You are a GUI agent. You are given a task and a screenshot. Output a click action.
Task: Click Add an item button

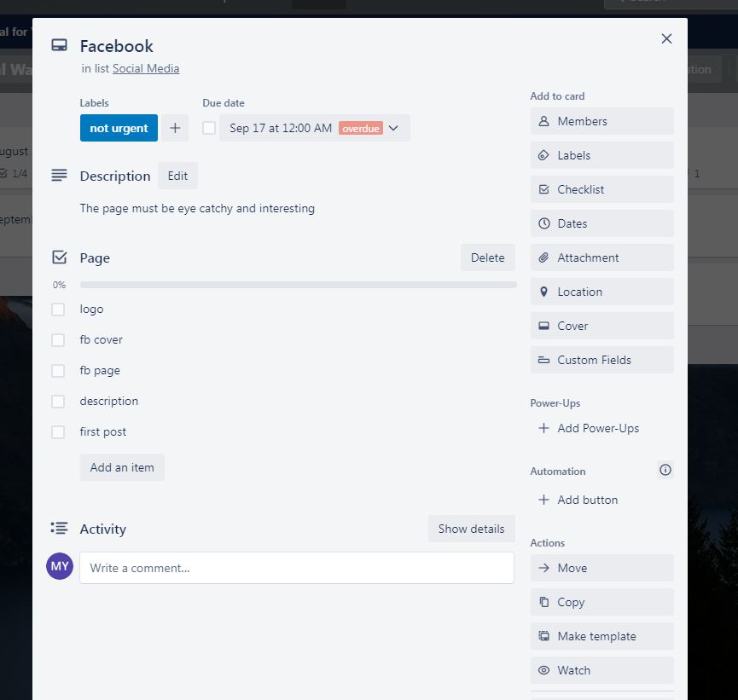pos(122,467)
